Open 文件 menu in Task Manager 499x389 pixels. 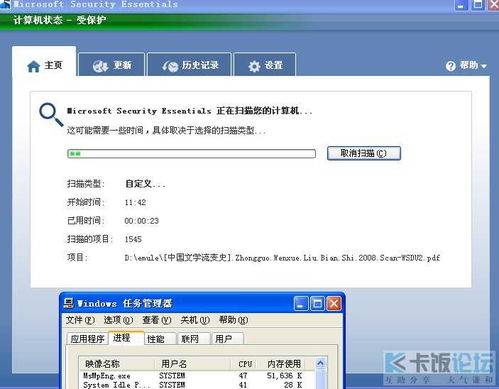pyautogui.click(x=80, y=320)
